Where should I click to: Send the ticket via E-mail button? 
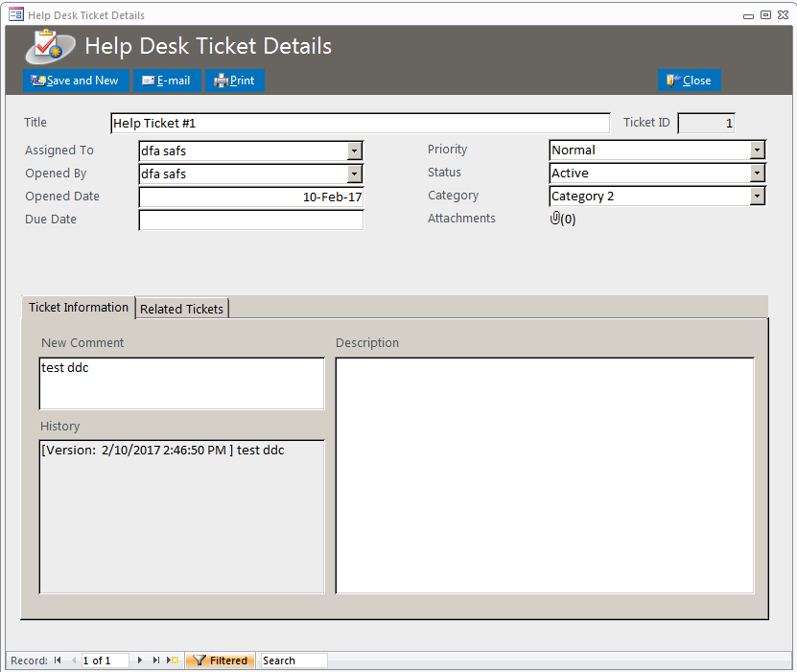click(167, 81)
